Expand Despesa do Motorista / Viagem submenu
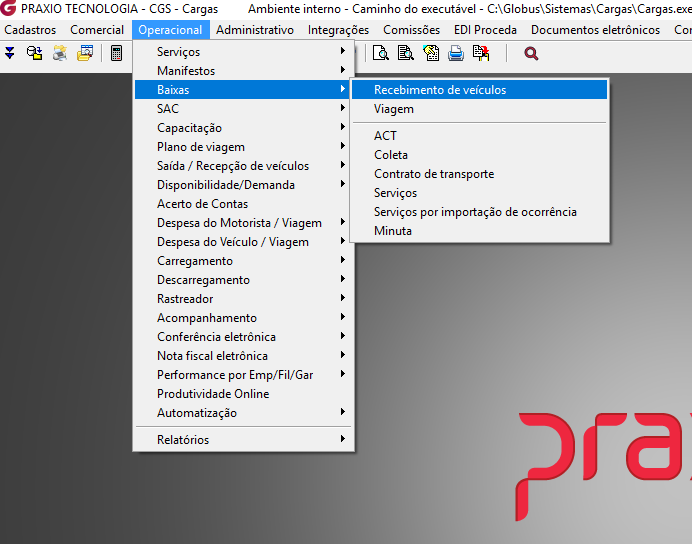This screenshot has height=544, width=692. point(244,222)
